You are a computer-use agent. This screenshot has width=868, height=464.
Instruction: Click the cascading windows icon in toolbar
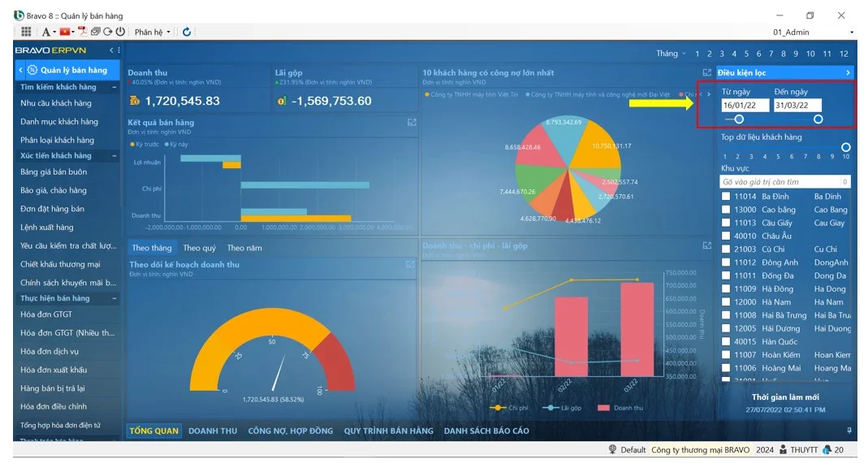[x=96, y=32]
